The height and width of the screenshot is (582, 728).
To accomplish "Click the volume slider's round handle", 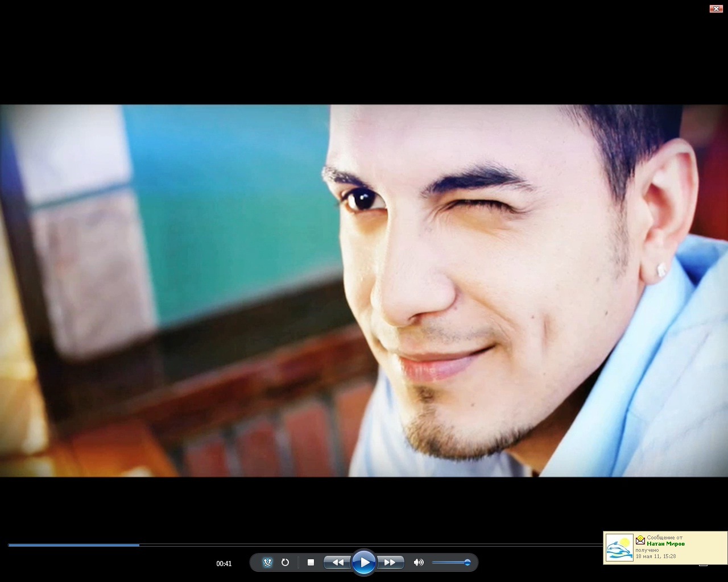I will click(x=468, y=563).
